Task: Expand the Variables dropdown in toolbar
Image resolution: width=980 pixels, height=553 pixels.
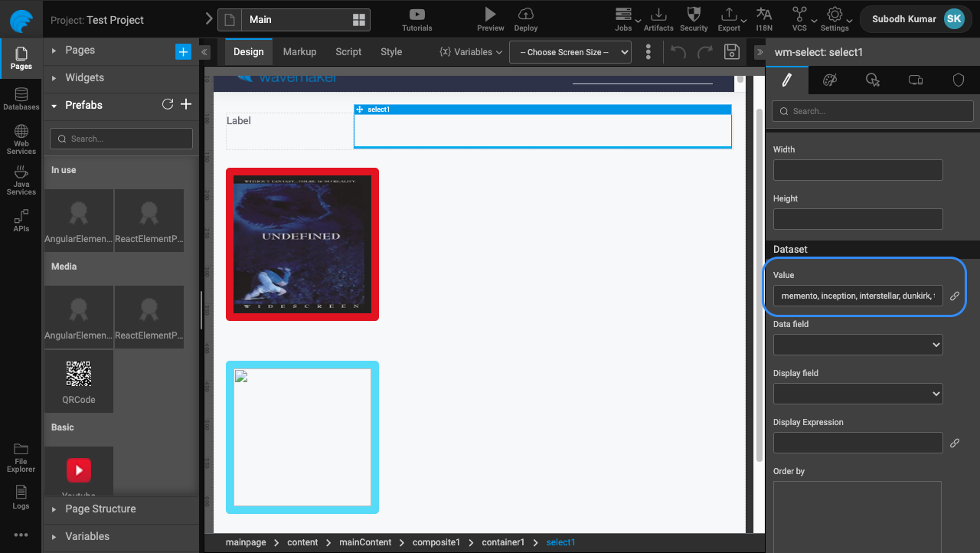Action: 471,52
